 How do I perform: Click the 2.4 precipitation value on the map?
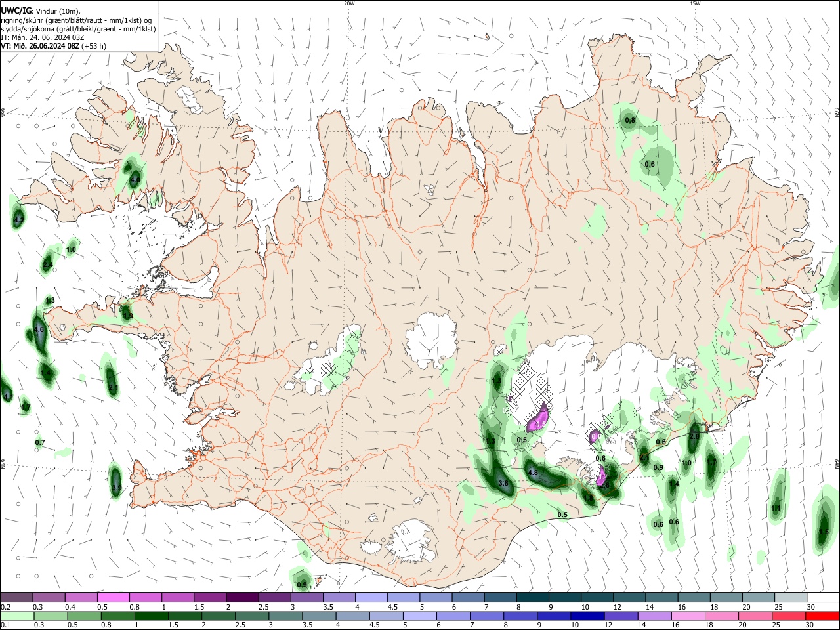click(47, 265)
